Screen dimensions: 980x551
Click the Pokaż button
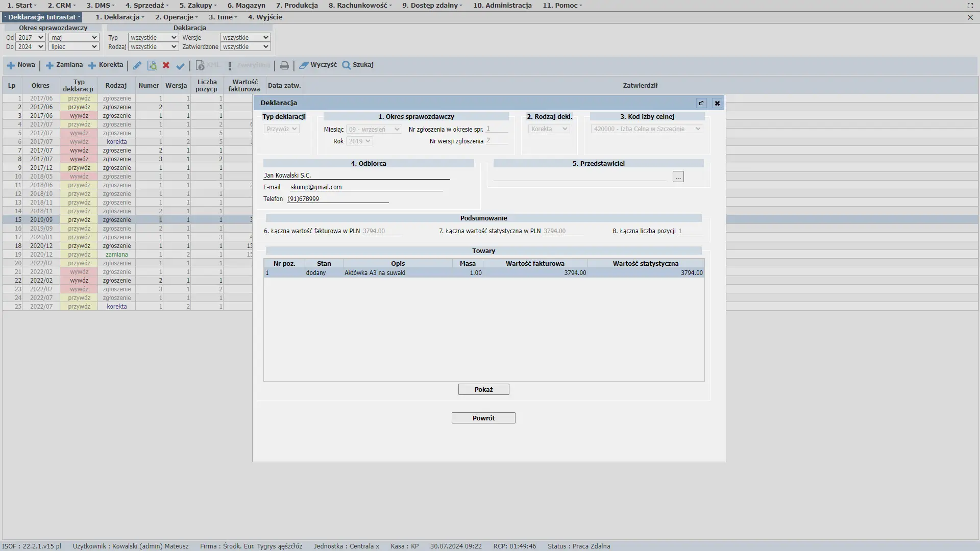click(483, 389)
